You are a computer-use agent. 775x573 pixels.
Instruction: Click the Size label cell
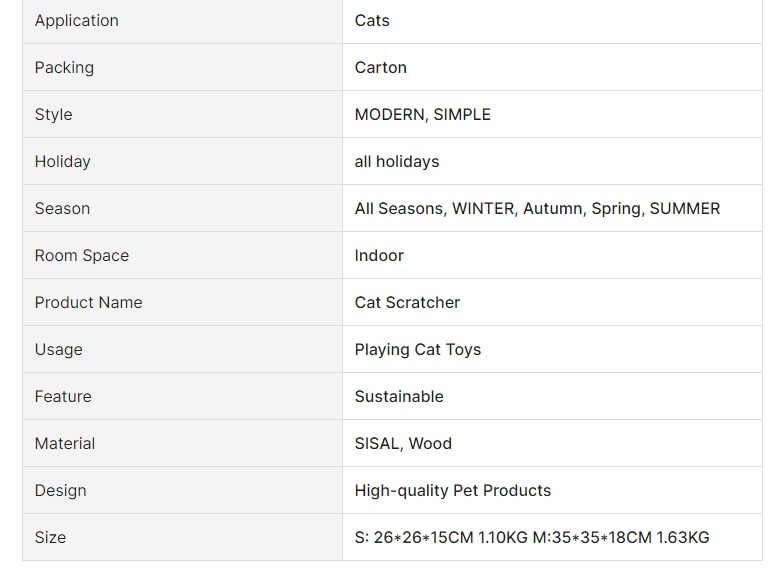tap(50, 538)
